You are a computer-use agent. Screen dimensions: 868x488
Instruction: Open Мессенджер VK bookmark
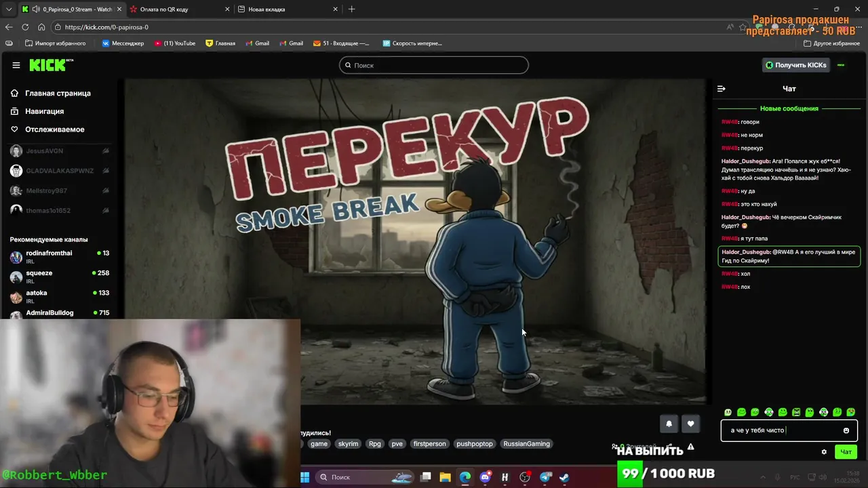pos(123,43)
